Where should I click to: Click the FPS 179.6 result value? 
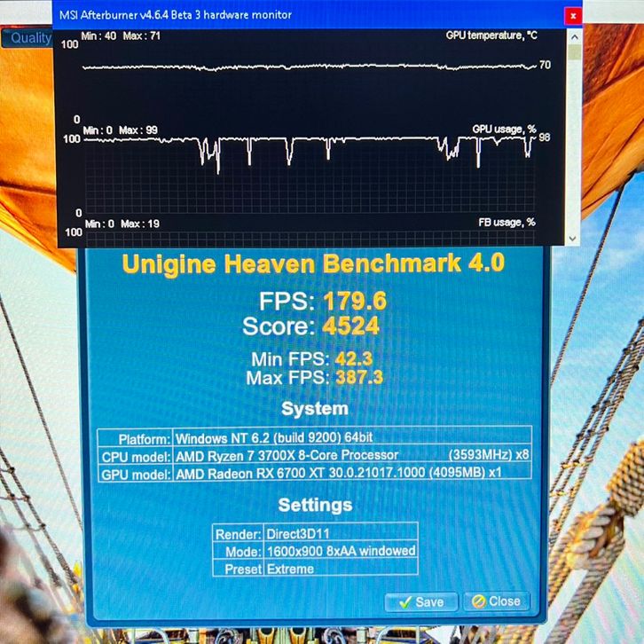click(354, 301)
